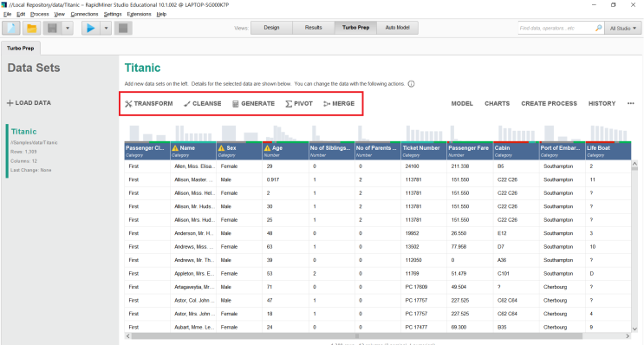
Task: Click the info icon next to description
Action: (x=411, y=84)
